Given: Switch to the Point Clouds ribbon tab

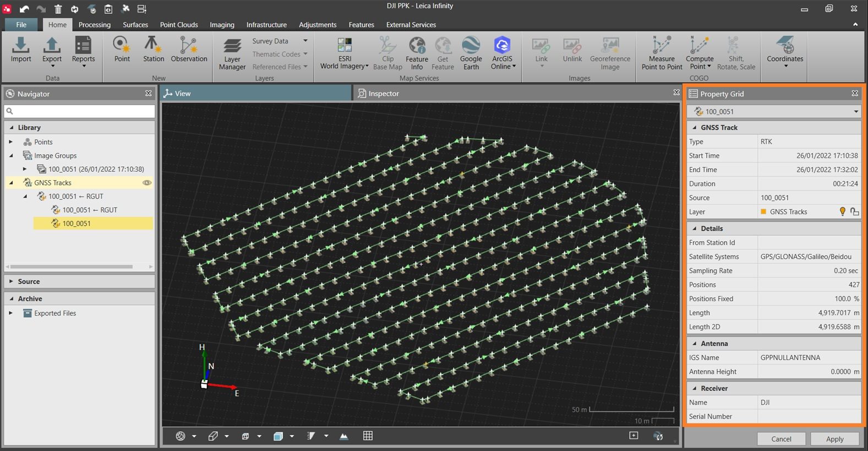Looking at the screenshot, I should (x=179, y=25).
